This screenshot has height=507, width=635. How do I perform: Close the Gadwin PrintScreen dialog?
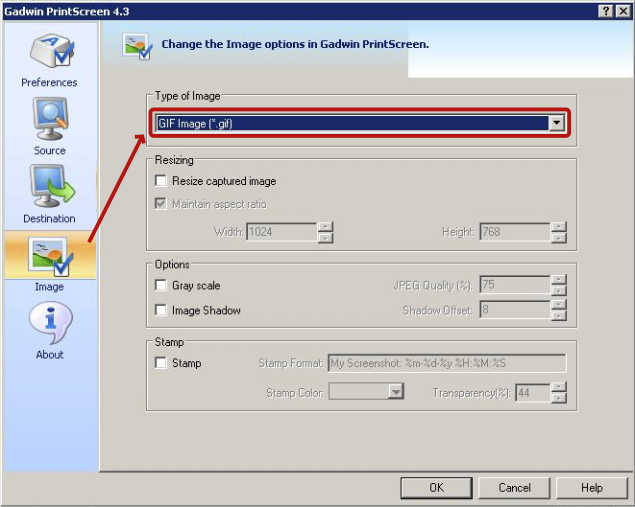(623, 11)
